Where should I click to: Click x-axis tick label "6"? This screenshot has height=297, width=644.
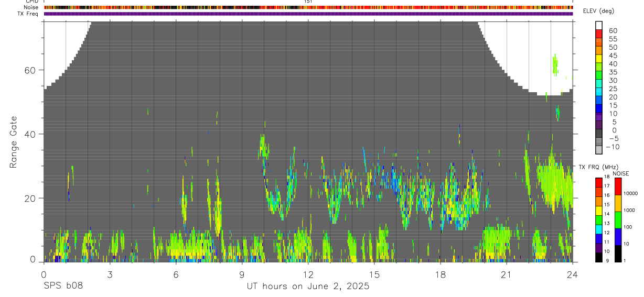pyautogui.click(x=176, y=274)
